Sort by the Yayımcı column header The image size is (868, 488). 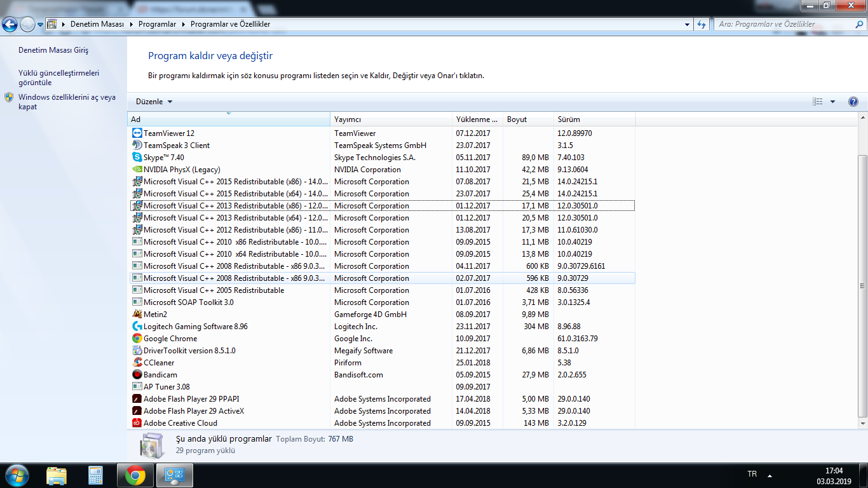click(391, 119)
